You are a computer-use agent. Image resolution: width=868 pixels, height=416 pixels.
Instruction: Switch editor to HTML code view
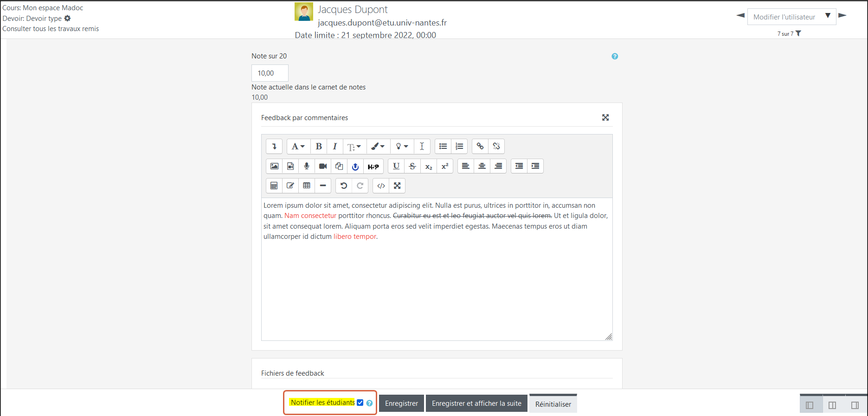click(x=381, y=186)
